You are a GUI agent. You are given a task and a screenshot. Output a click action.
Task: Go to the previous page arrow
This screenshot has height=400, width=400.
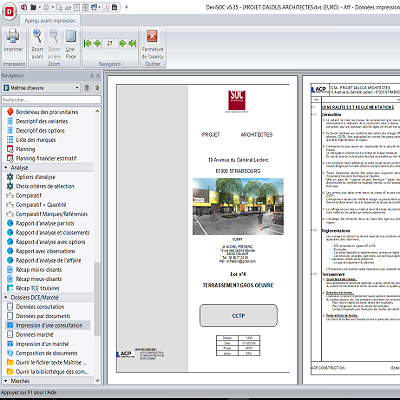[97, 43]
